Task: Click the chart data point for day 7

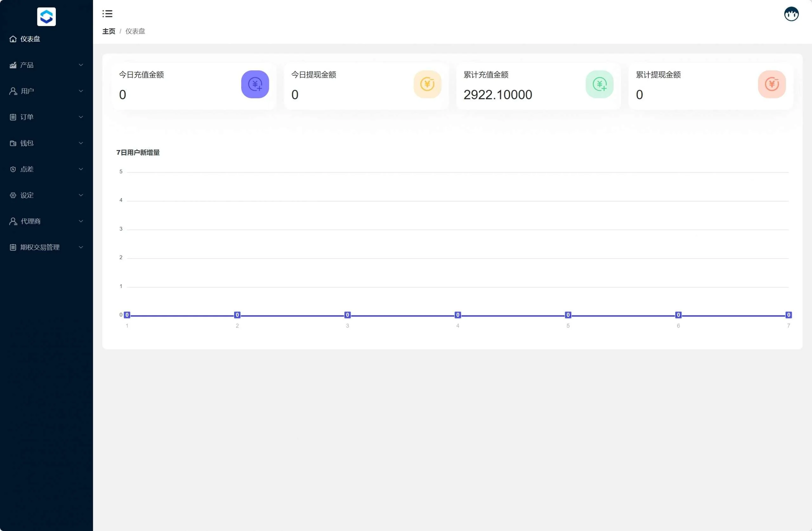Action: pos(788,315)
